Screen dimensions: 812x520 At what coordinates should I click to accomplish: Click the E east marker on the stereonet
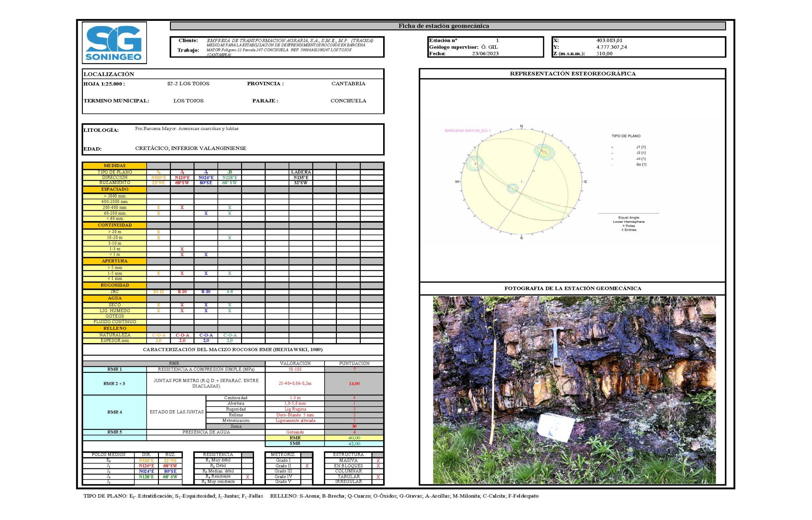(585, 182)
